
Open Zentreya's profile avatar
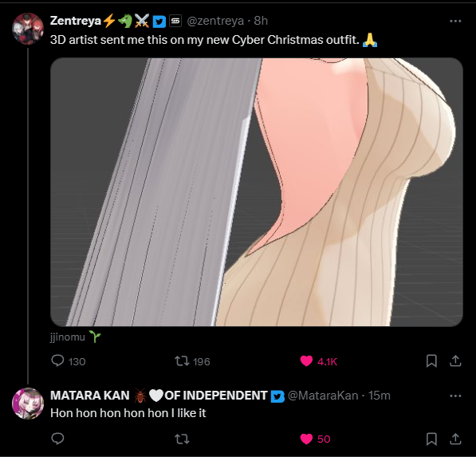pyautogui.click(x=28, y=29)
